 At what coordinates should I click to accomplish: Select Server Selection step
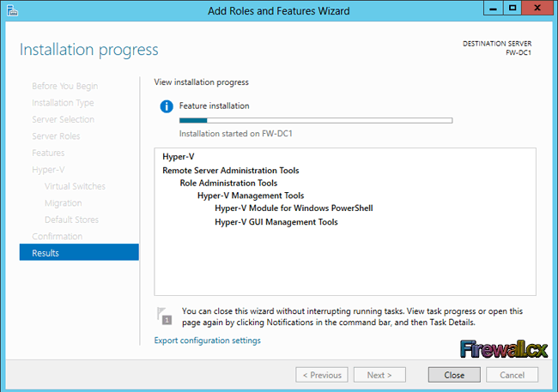(63, 119)
